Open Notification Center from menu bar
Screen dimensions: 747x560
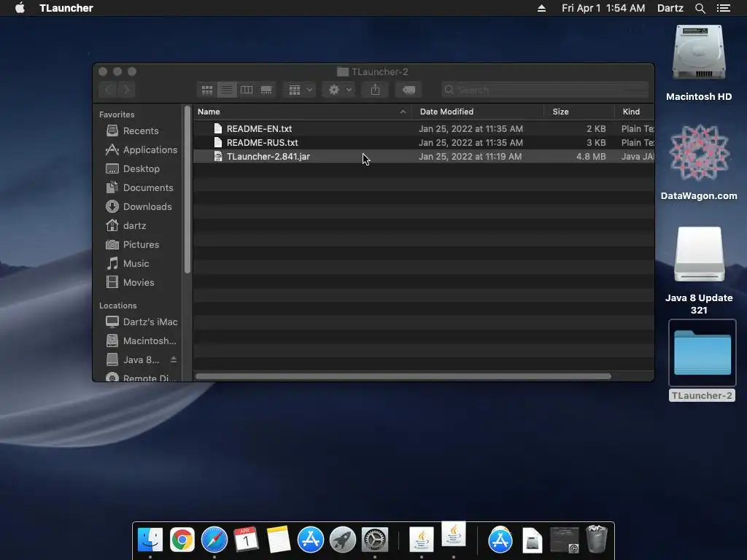[723, 8]
